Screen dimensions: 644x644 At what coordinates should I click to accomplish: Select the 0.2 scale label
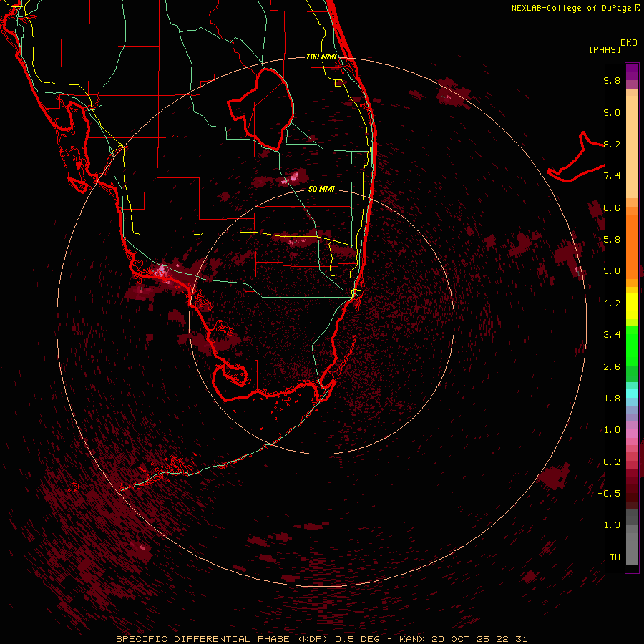[612, 462]
